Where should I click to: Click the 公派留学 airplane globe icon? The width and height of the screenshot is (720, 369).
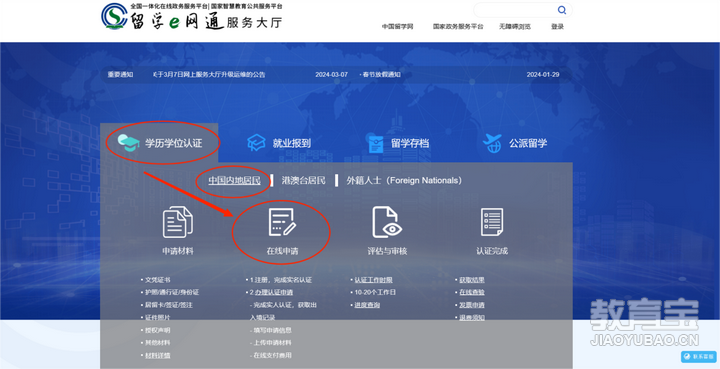(x=493, y=143)
